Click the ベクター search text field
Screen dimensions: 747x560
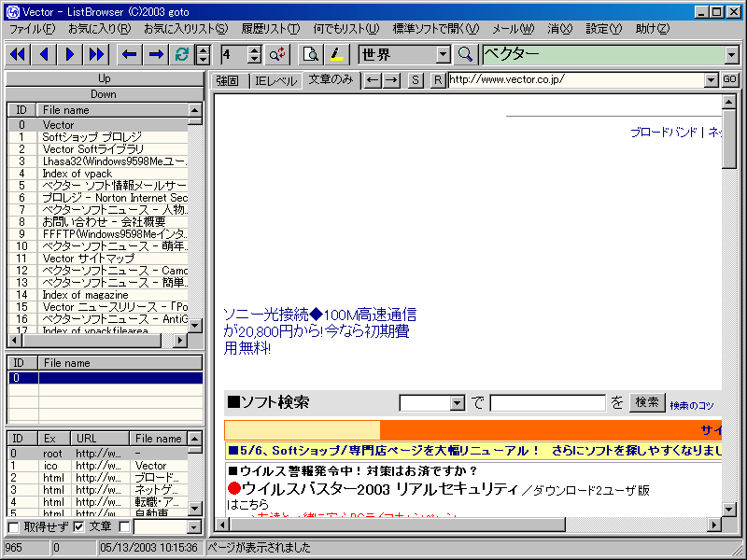click(x=604, y=55)
